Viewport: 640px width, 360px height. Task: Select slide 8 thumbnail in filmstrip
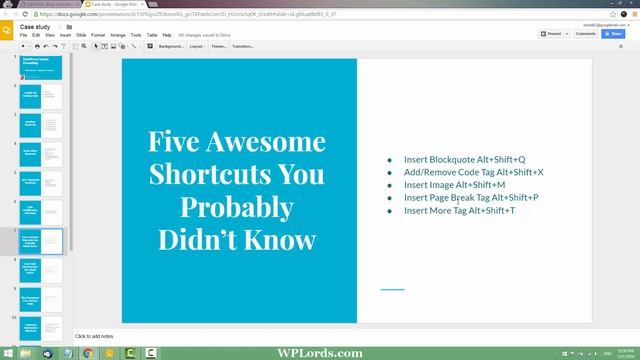pyautogui.click(x=41, y=271)
